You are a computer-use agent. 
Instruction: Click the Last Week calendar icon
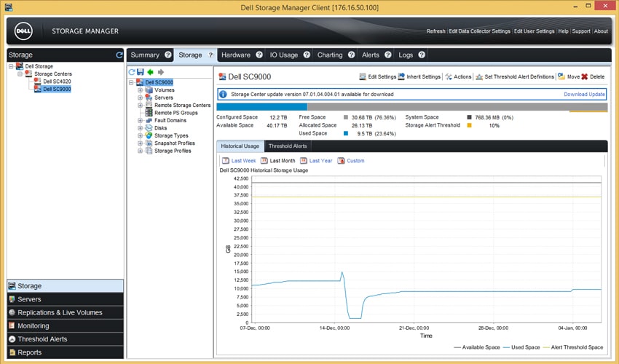pos(226,161)
